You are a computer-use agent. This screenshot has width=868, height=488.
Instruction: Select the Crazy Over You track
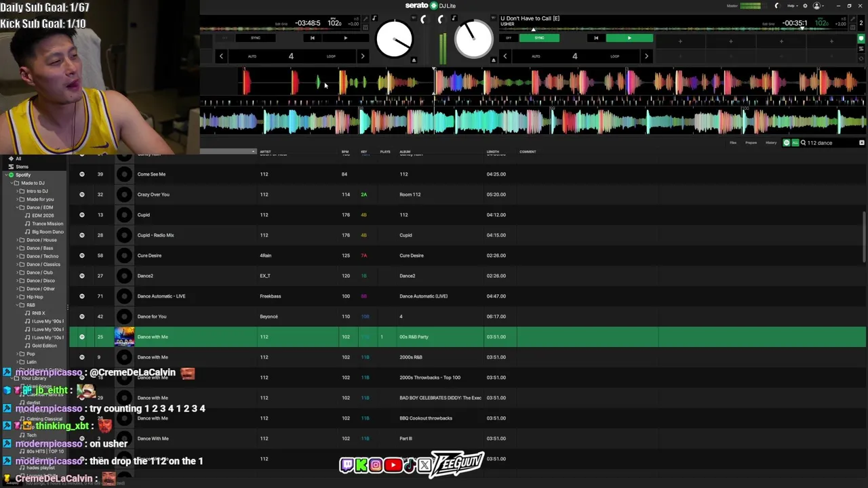(x=468, y=195)
